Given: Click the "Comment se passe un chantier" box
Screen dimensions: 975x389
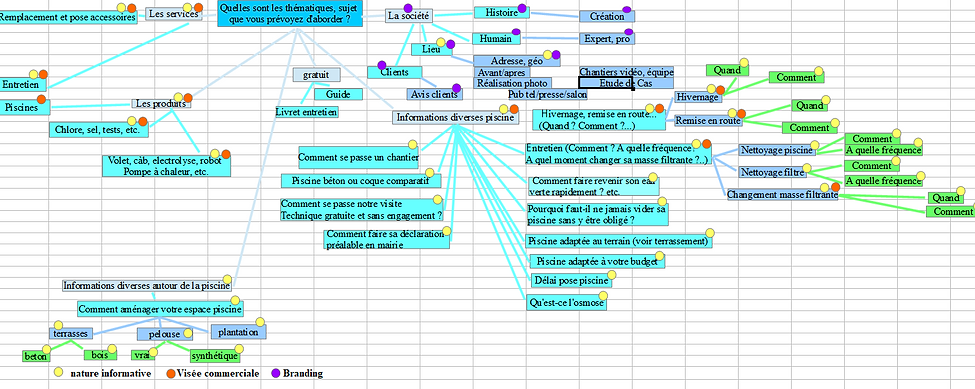Looking at the screenshot, I should 358,158.
